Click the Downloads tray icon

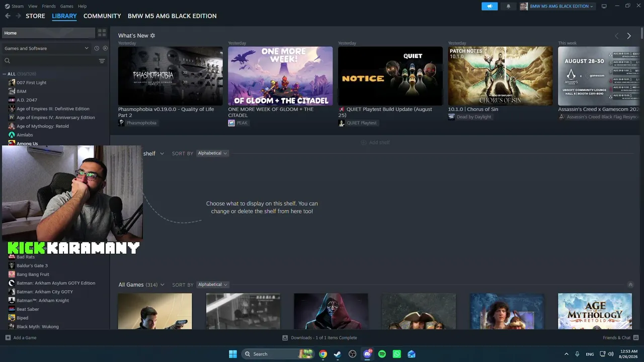(x=285, y=338)
